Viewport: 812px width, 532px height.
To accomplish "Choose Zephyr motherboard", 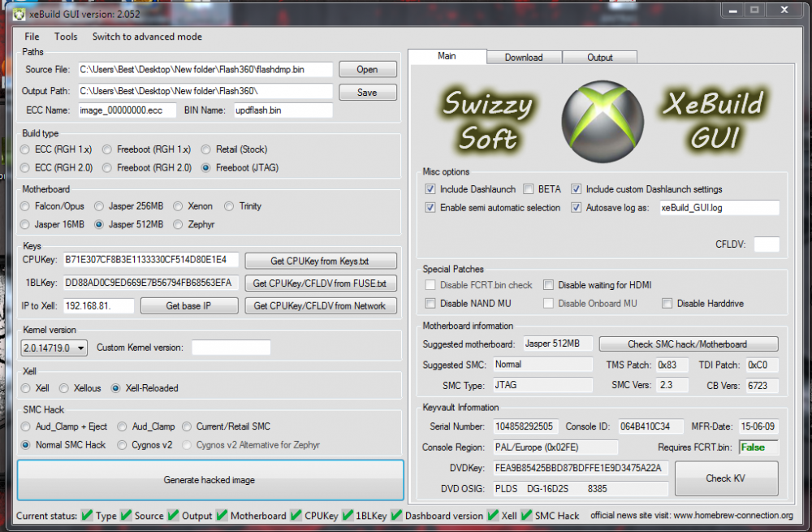I will tap(194, 224).
